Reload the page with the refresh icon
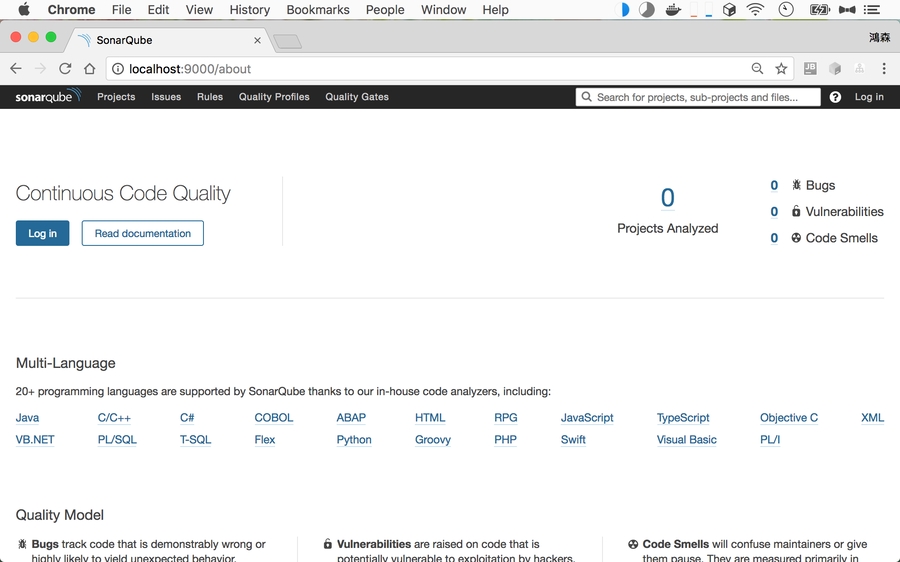Image resolution: width=900 pixels, height=562 pixels. (65, 69)
